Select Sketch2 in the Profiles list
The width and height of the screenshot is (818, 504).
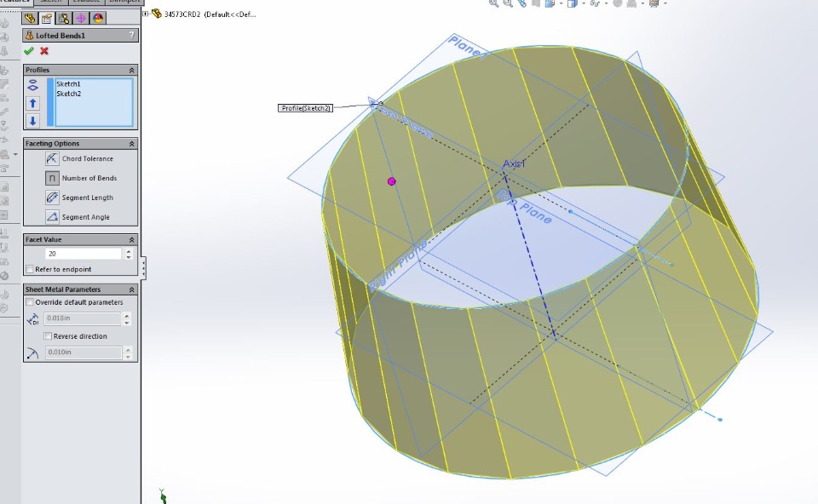(68, 94)
